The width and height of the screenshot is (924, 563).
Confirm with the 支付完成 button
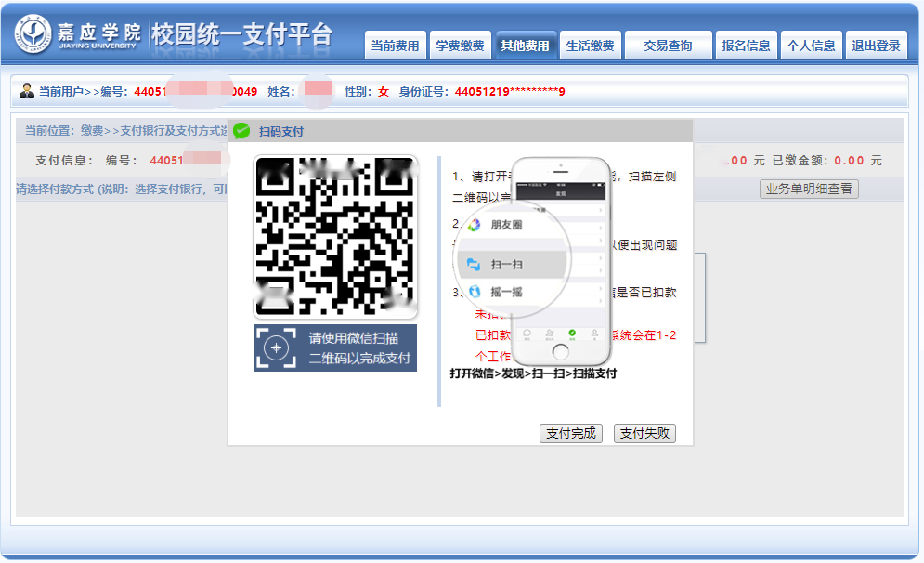pos(571,433)
